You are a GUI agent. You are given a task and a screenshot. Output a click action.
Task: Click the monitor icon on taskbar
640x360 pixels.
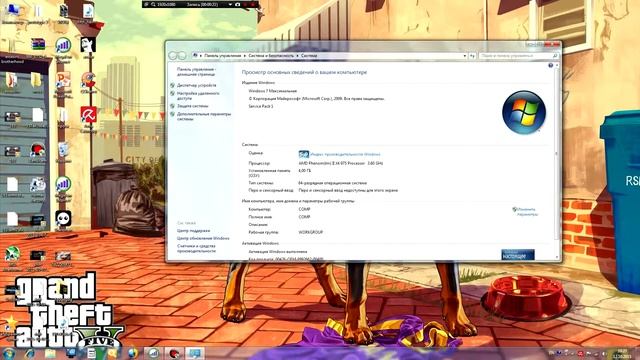(x=71, y=353)
